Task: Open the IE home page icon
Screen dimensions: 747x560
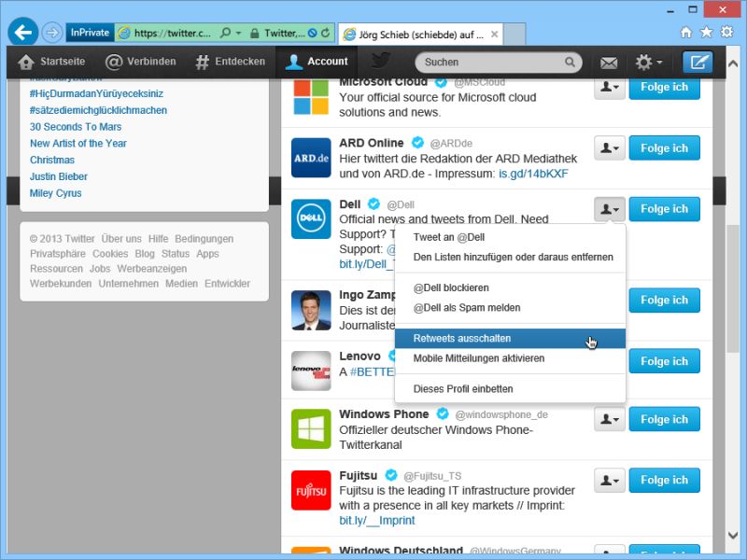Action: (x=686, y=33)
